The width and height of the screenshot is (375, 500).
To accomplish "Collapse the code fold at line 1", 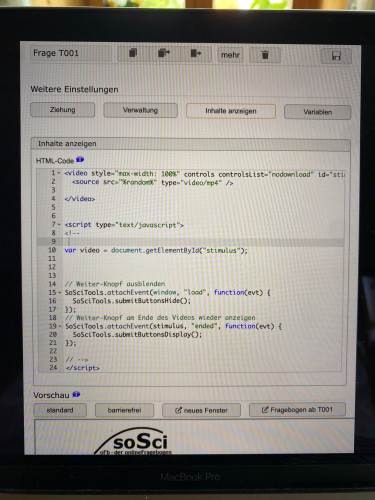I will 59,173.
